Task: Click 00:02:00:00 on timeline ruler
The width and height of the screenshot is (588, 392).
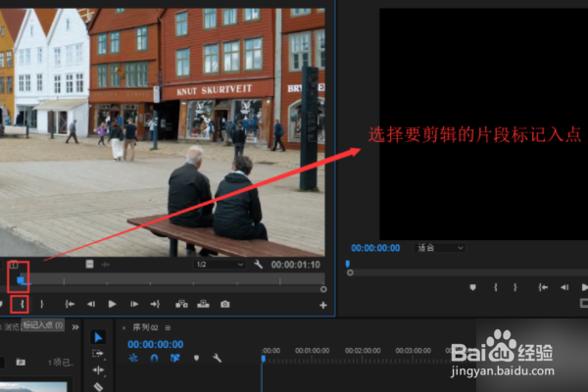Action: [363, 351]
